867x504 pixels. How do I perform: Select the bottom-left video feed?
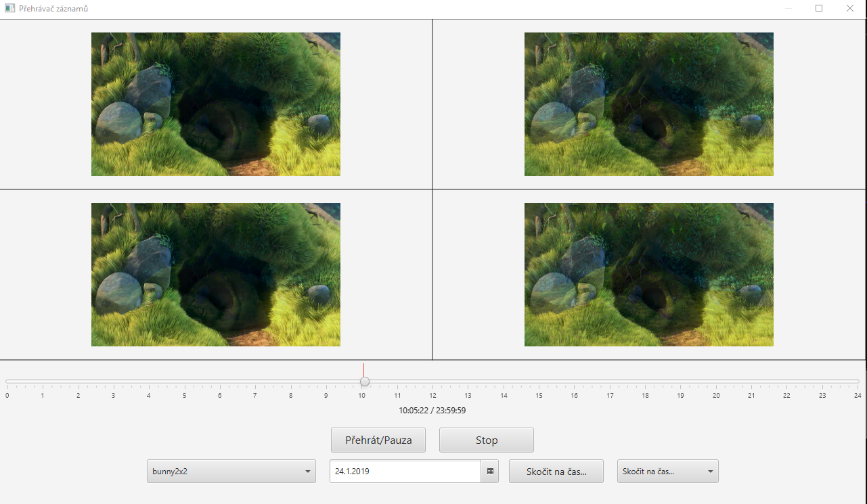pos(216,275)
